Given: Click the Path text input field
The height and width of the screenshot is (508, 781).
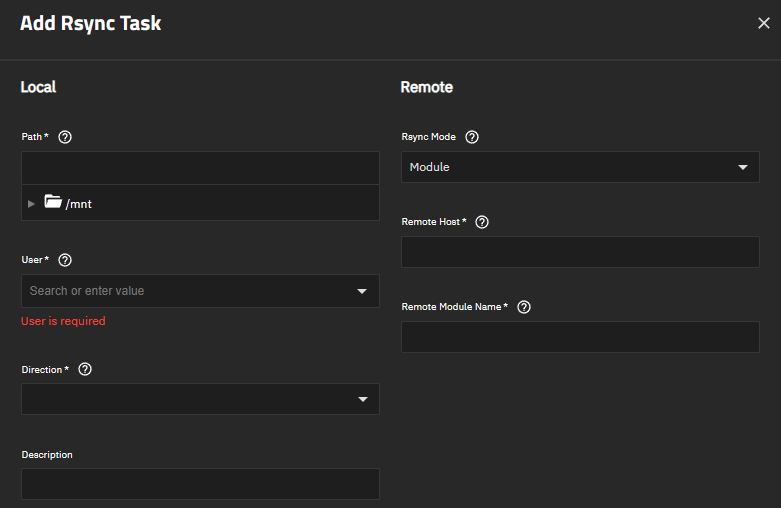Looking at the screenshot, I should (x=200, y=168).
